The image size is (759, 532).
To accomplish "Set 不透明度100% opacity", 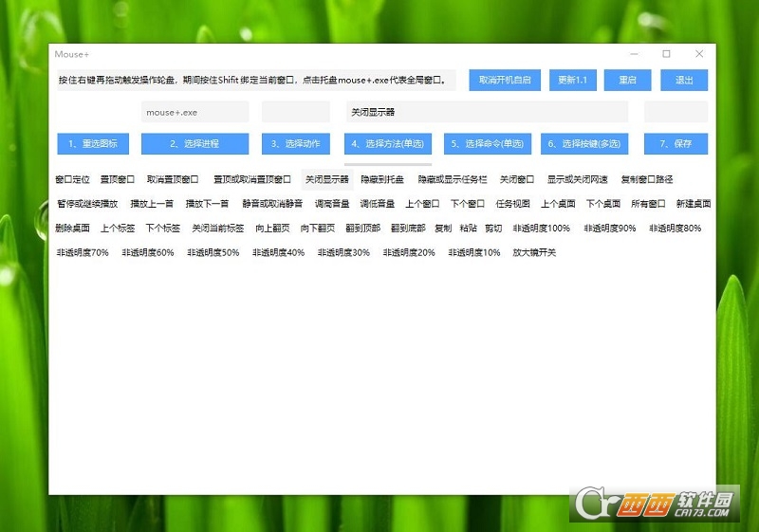I will pyautogui.click(x=542, y=228).
